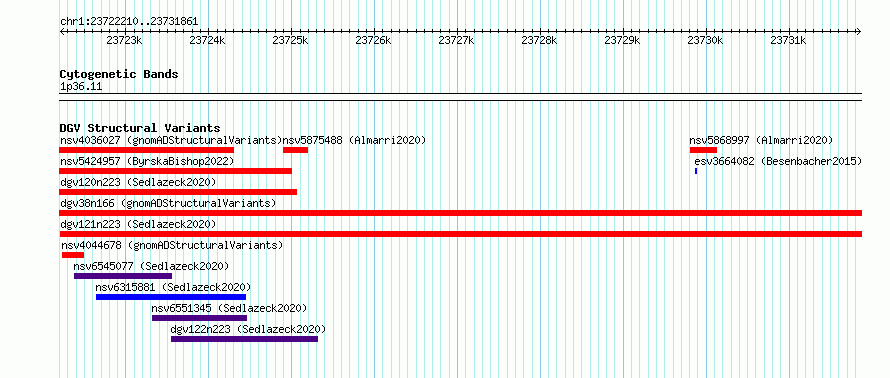
Task: Click the nsv6545077 purple variant bar
Action: (x=123, y=276)
